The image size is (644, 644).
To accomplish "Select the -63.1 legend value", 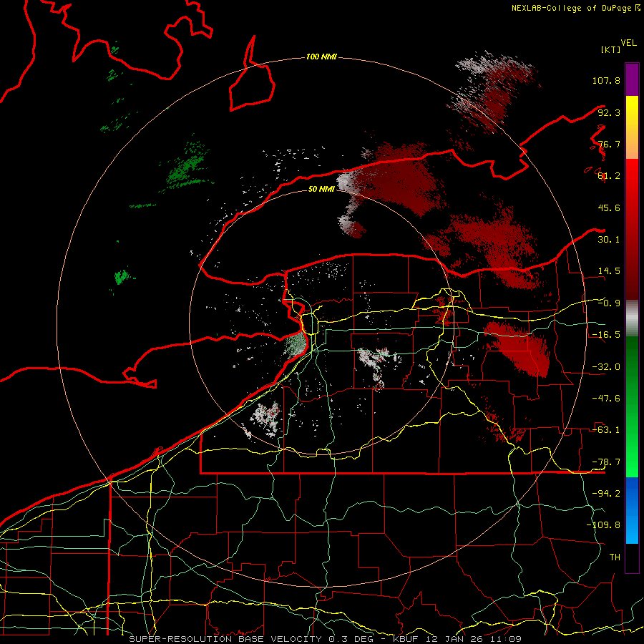I will (x=606, y=430).
